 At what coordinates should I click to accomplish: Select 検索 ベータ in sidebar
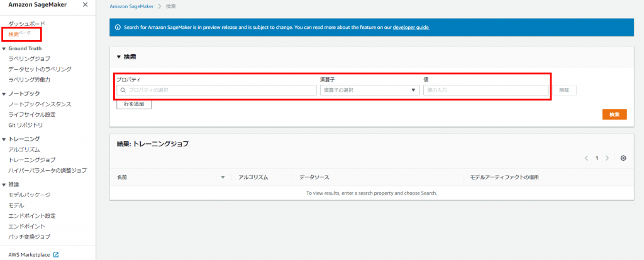coord(19,34)
